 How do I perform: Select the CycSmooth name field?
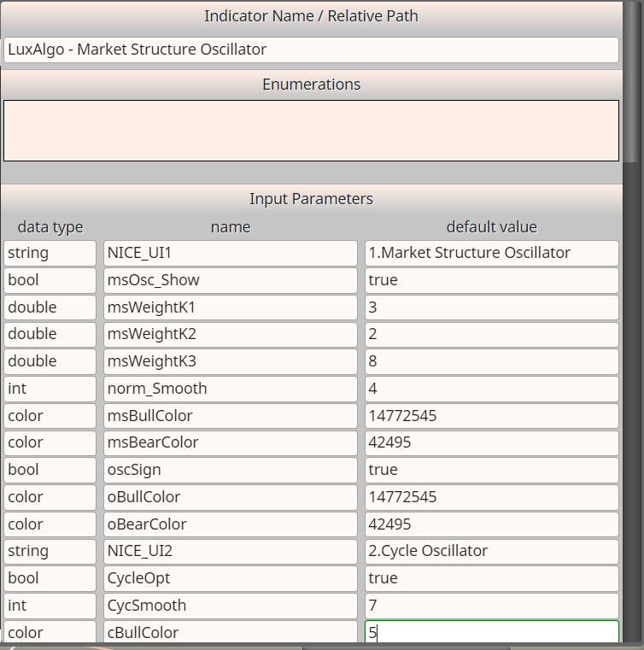pos(231,606)
